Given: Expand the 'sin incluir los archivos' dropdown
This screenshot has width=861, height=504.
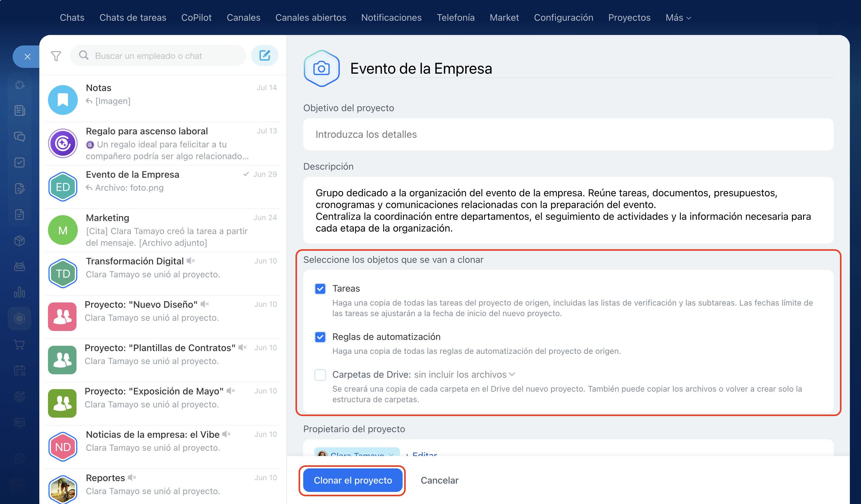Looking at the screenshot, I should (465, 375).
